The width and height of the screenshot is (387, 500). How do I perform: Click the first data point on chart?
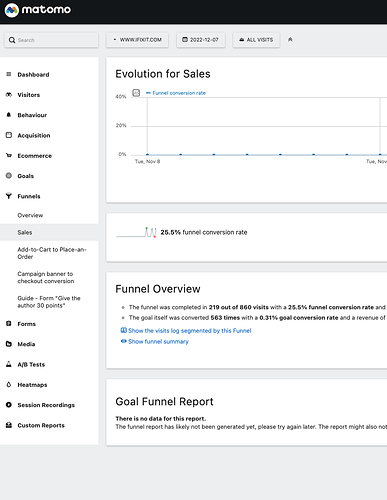pyautogui.click(x=147, y=154)
